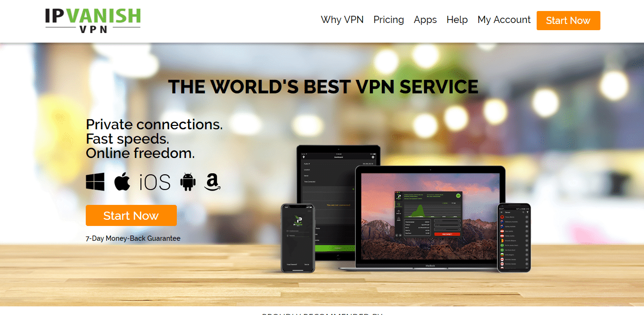Viewport: 644px width, 315px height.
Task: Click the Windows platform icon
Action: coord(95,182)
